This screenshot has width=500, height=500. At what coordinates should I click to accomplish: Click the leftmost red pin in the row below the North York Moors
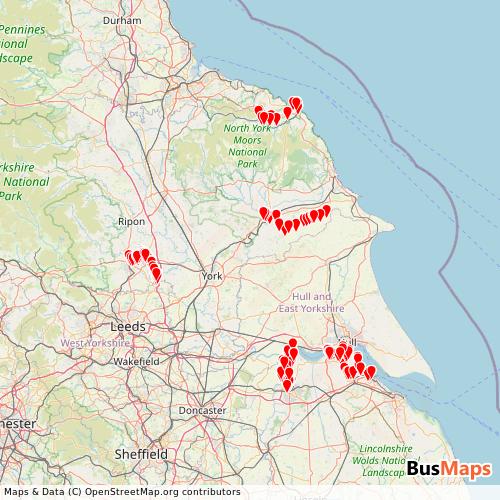[264, 213]
